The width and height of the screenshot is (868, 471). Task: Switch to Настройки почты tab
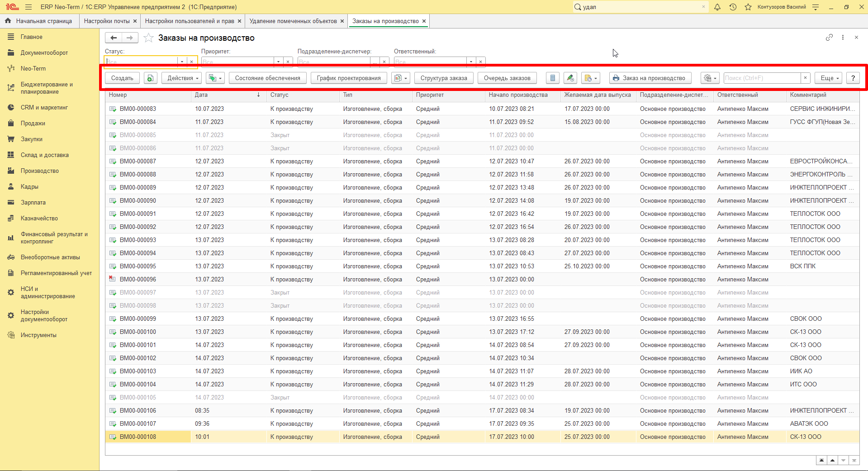pyautogui.click(x=107, y=21)
